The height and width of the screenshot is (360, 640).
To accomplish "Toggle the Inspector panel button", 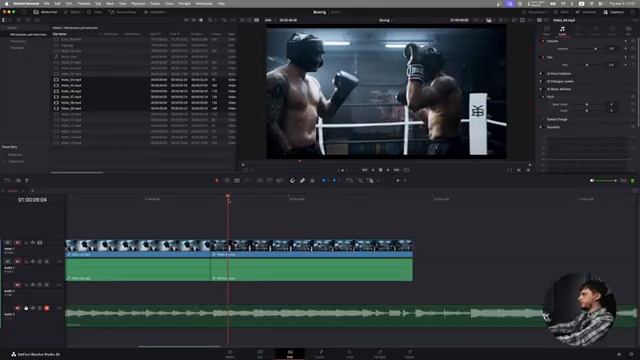I will (x=613, y=12).
